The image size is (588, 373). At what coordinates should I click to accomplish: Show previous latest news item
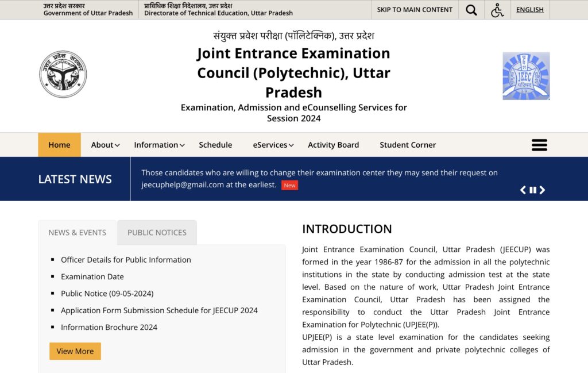[x=523, y=190]
